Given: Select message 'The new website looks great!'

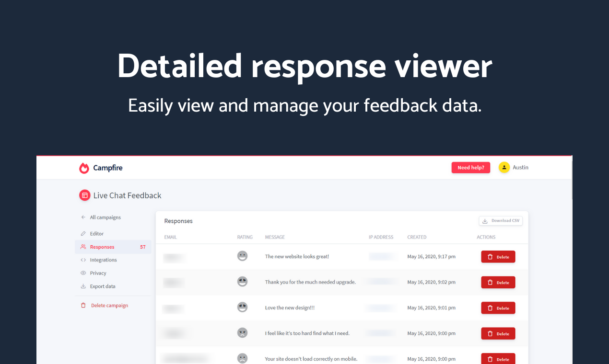Looking at the screenshot, I should (x=297, y=257).
